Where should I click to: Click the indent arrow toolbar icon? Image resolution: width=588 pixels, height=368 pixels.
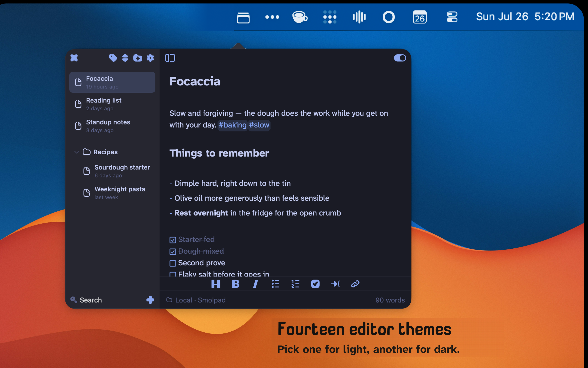point(335,284)
